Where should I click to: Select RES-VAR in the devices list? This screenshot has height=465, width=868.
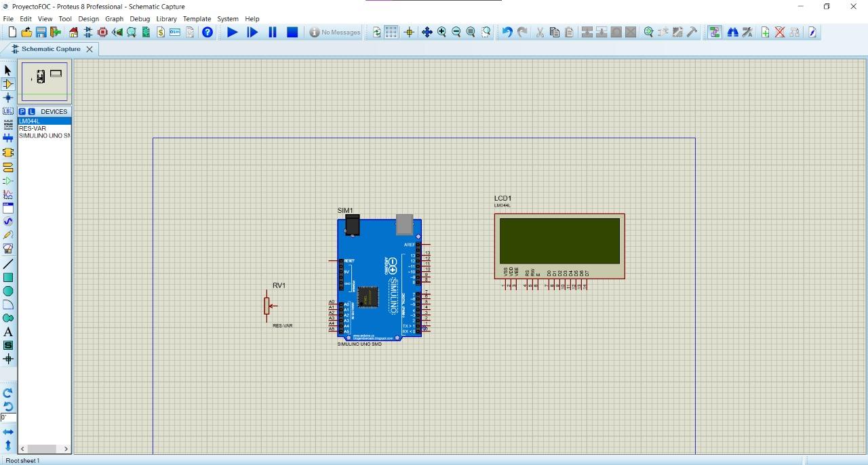pos(45,128)
